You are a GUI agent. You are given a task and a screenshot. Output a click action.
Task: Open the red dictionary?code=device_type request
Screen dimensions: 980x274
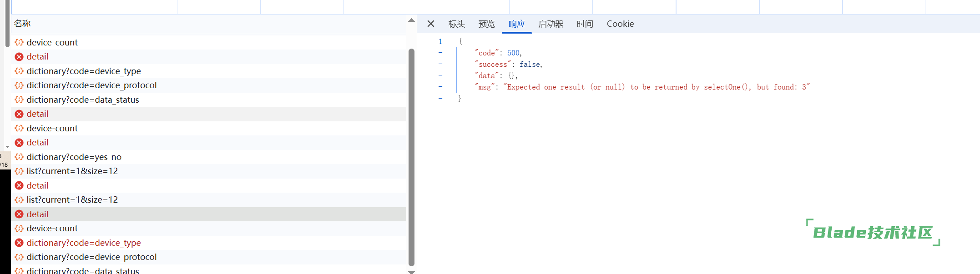tap(84, 243)
